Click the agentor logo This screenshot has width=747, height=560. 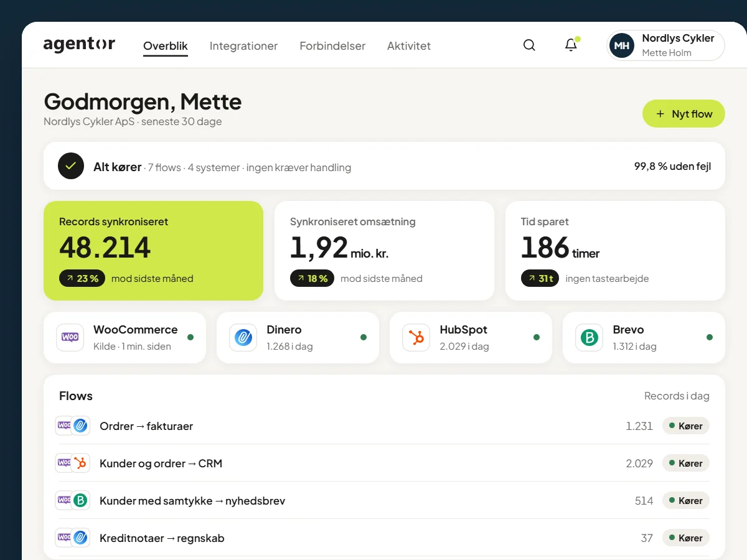click(x=79, y=45)
